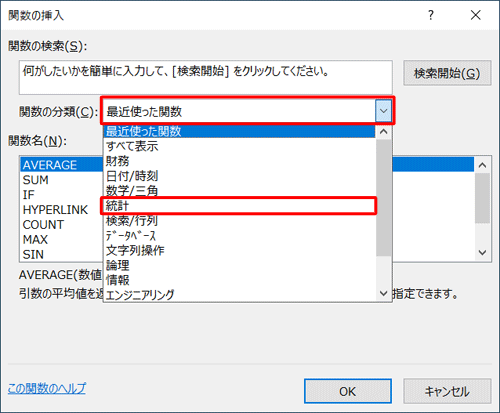Choose 論理 category
Image resolution: width=500 pixels, height=413 pixels.
[x=239, y=265]
